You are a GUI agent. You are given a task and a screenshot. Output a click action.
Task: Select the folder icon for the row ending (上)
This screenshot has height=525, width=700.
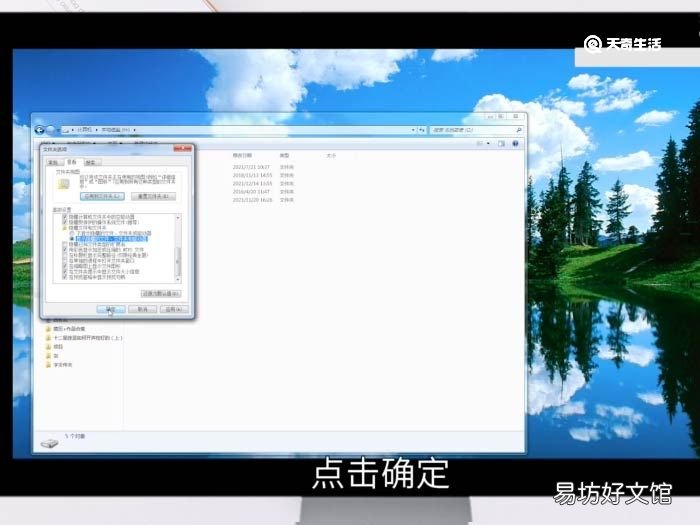(48, 338)
